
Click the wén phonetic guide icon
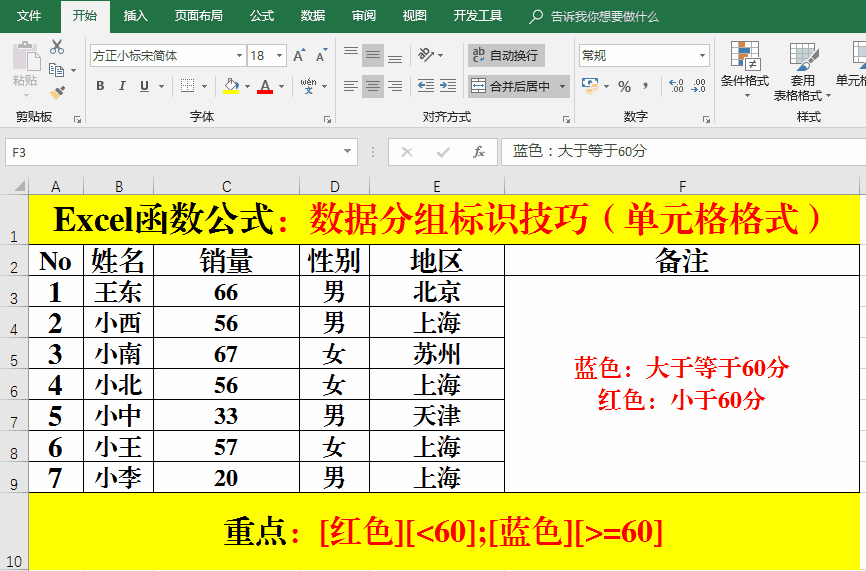(308, 86)
